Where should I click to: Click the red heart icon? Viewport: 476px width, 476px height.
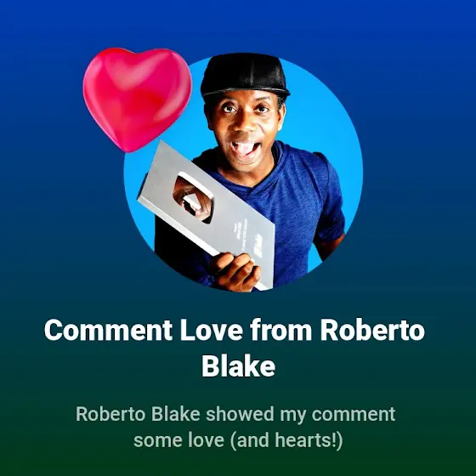pyautogui.click(x=137, y=99)
